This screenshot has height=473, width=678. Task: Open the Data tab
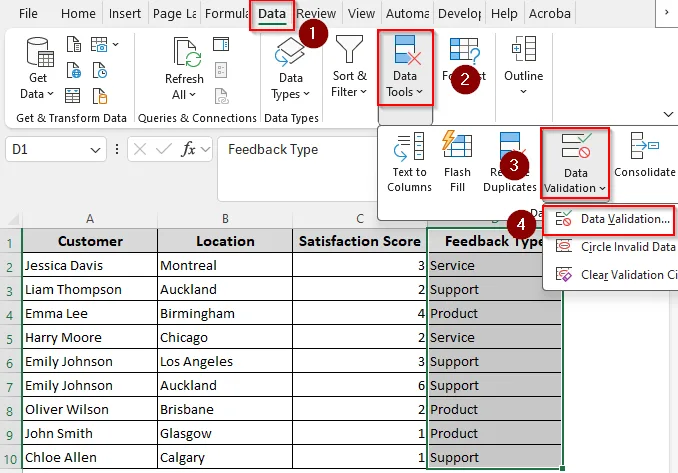coord(272,14)
